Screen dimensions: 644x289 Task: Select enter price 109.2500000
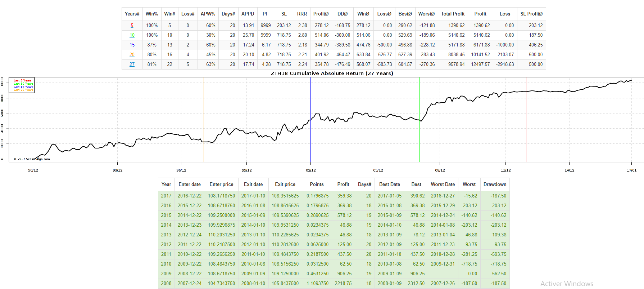[x=221, y=215]
